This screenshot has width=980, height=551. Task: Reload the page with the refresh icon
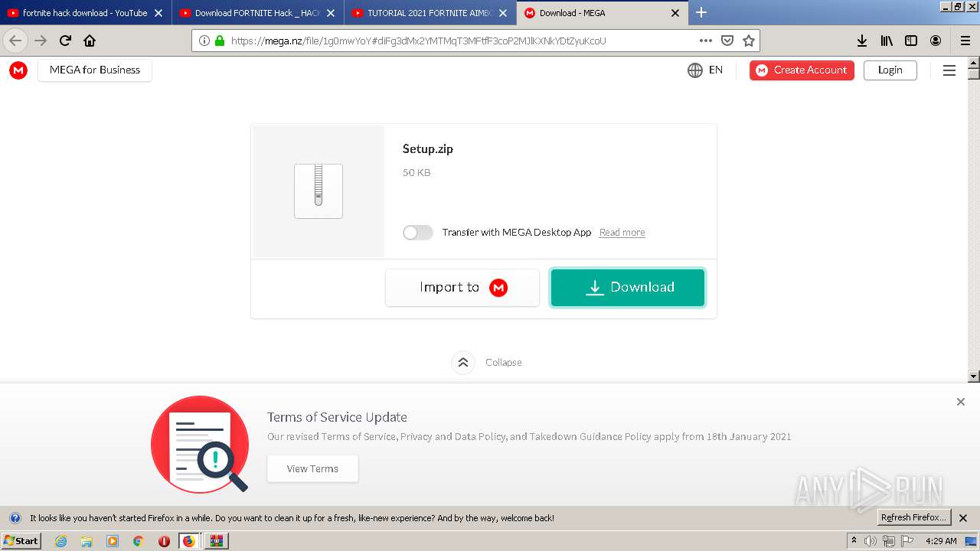point(65,41)
